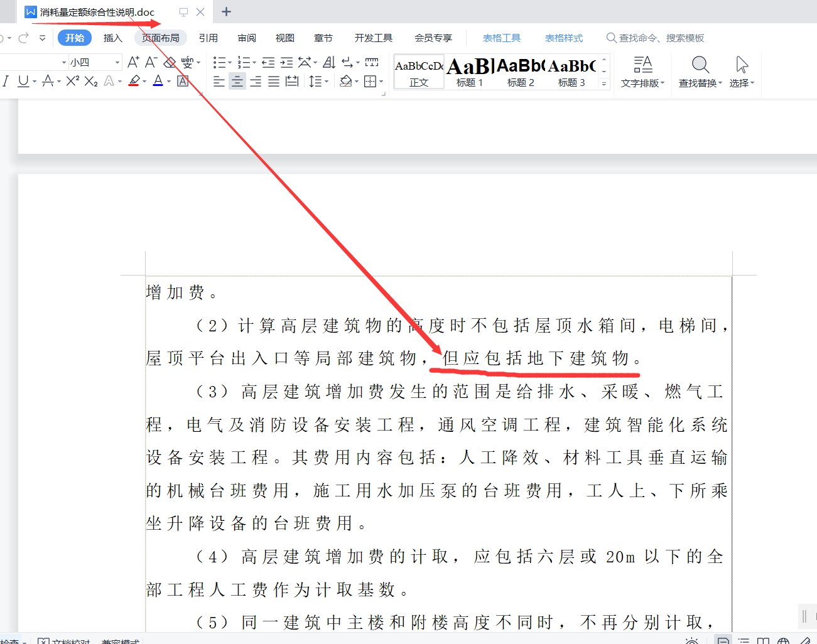Open the quick access toolbar customize arrow
Screen dimensions: 817x644
coord(42,38)
